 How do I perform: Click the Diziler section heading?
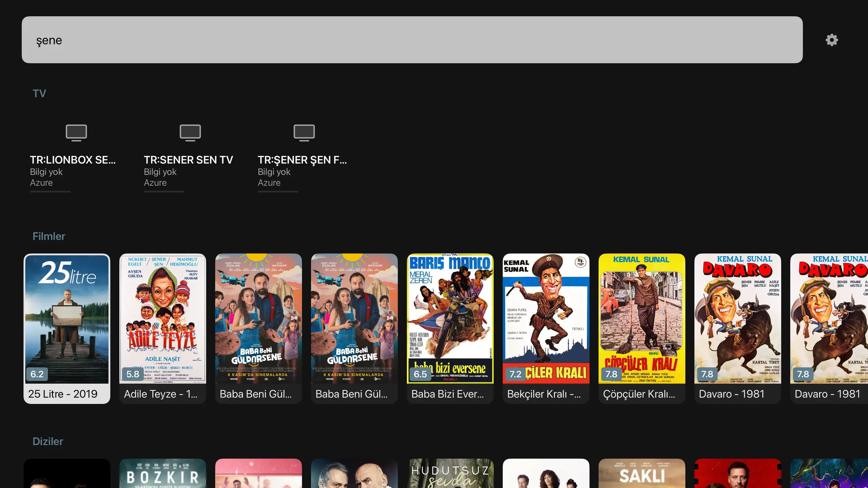(x=48, y=441)
